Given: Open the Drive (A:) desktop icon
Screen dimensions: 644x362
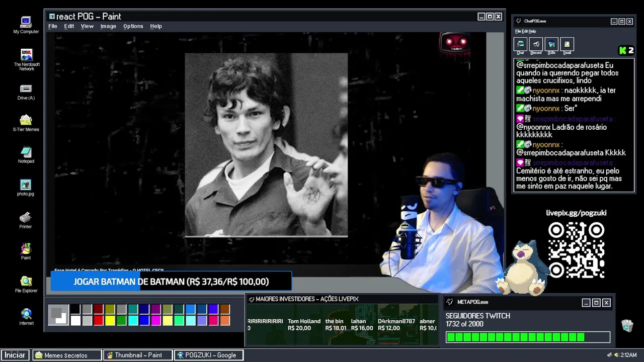Looking at the screenshot, I should [x=26, y=92].
